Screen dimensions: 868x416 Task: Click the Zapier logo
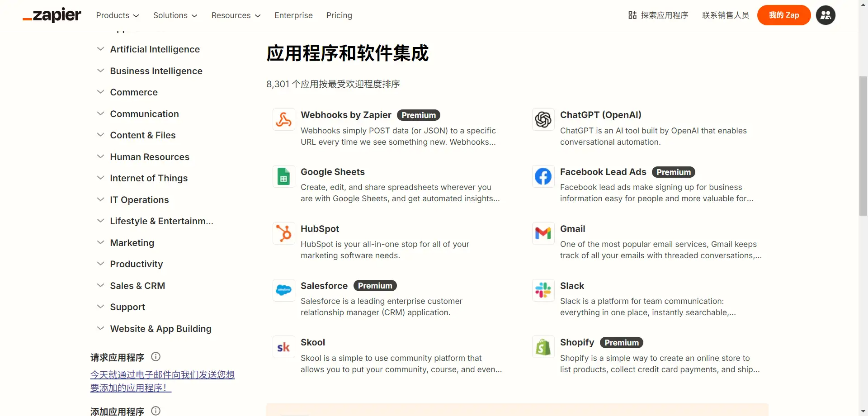point(52,15)
